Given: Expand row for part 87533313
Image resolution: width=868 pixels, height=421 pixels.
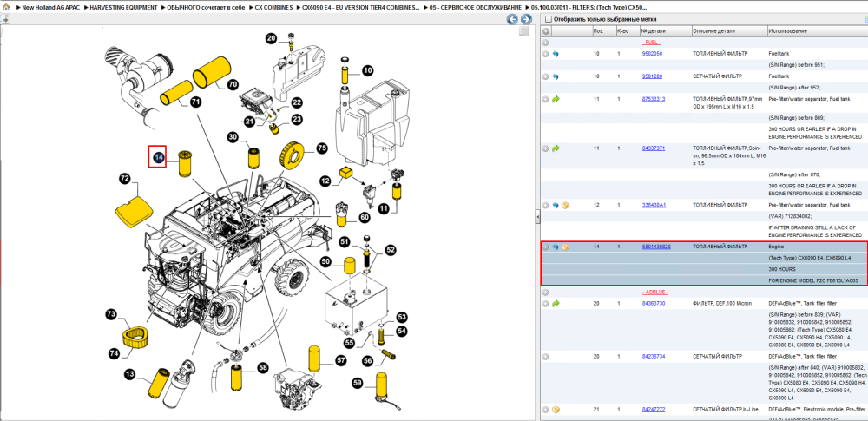Looking at the screenshot, I should (546, 99).
